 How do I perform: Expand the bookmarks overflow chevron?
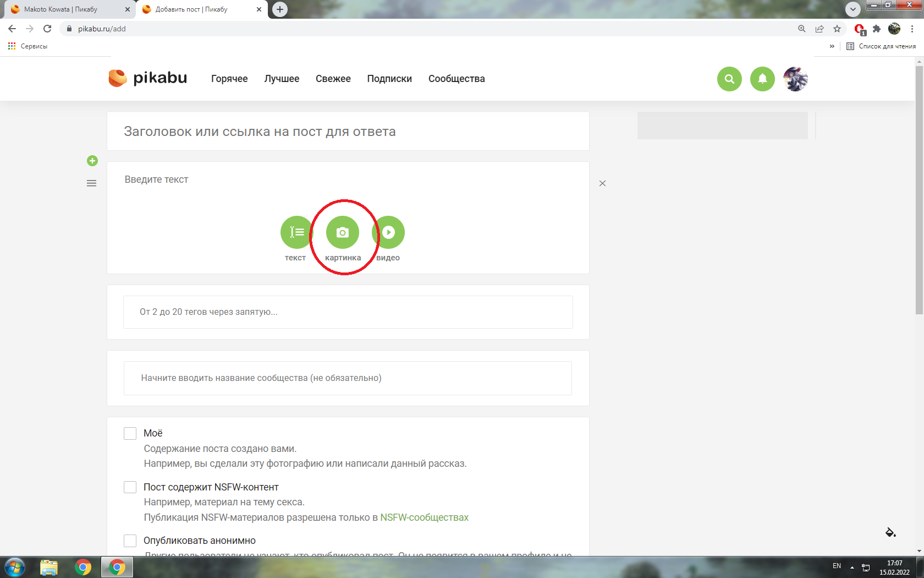click(x=832, y=46)
